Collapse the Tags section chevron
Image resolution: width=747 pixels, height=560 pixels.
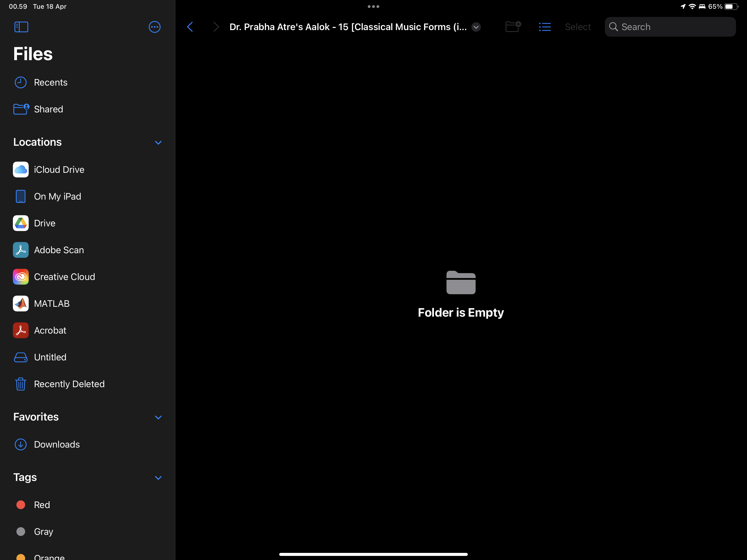[158, 478]
